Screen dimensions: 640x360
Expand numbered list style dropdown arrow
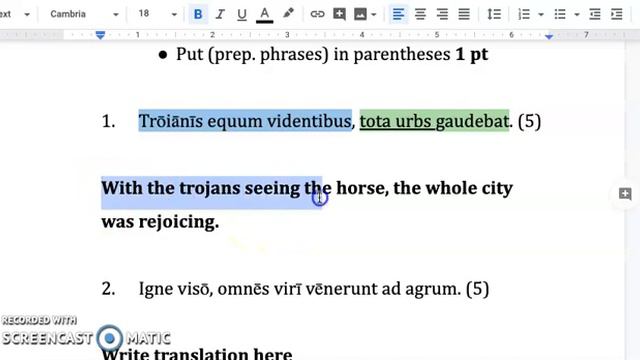(x=541, y=15)
